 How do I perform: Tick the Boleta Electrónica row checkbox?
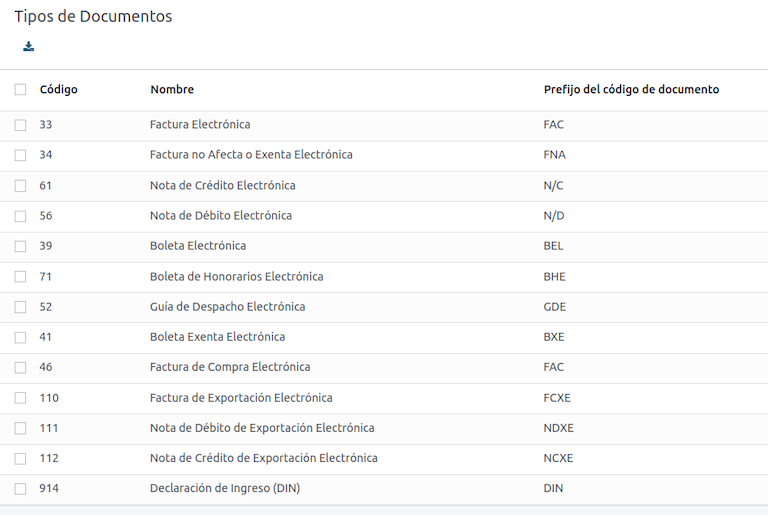click(20, 246)
